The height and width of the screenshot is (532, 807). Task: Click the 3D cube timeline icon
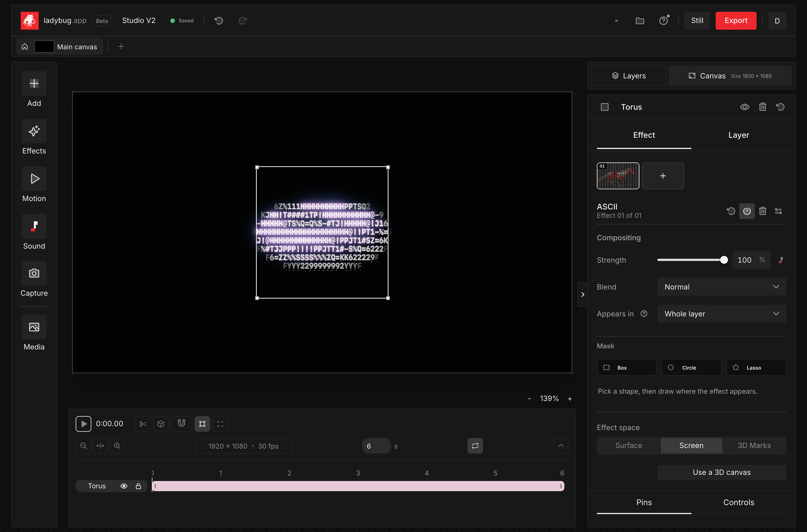161,424
